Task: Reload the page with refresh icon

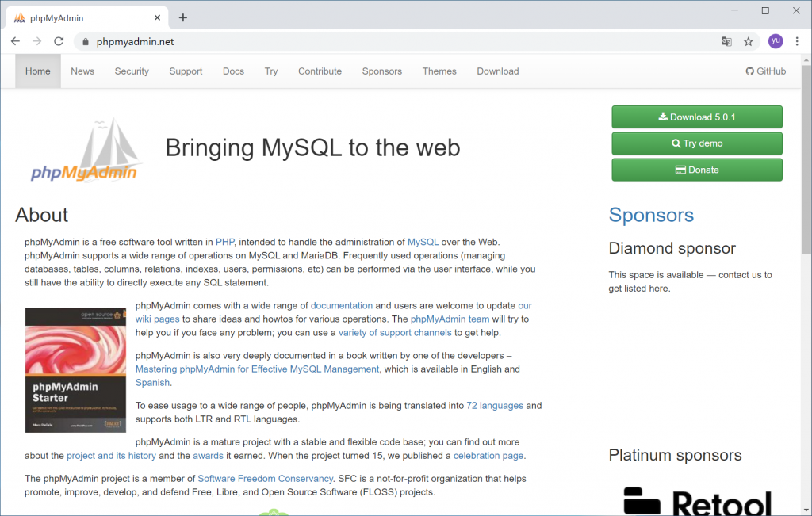Action: [58, 42]
